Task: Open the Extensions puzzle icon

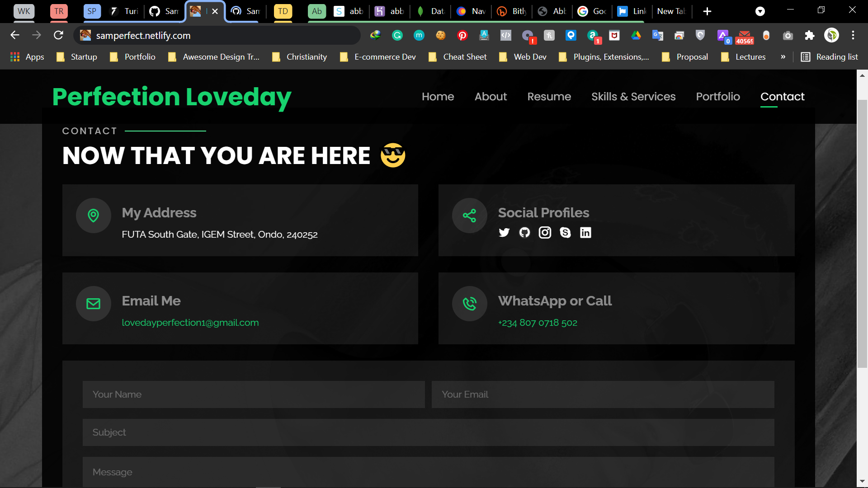Action: pyautogui.click(x=810, y=35)
